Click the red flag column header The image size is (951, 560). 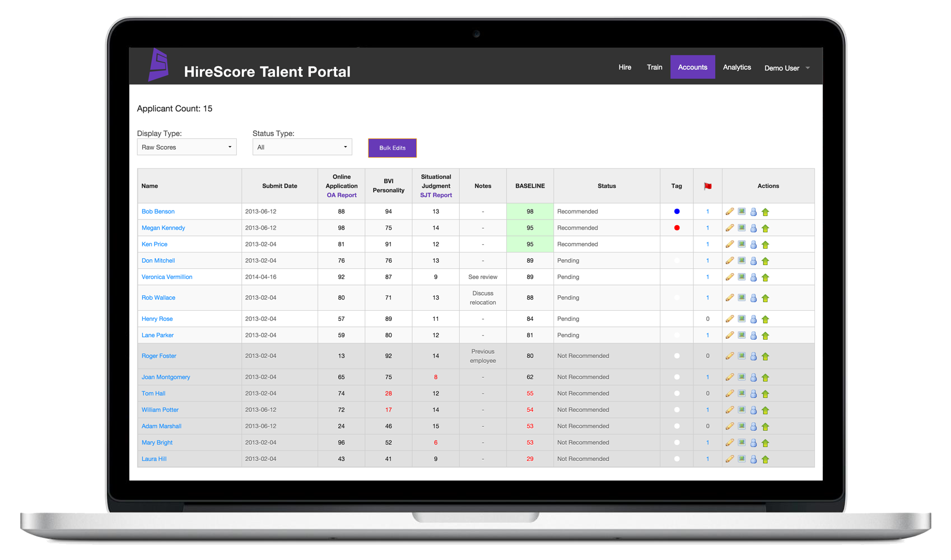coord(708,186)
